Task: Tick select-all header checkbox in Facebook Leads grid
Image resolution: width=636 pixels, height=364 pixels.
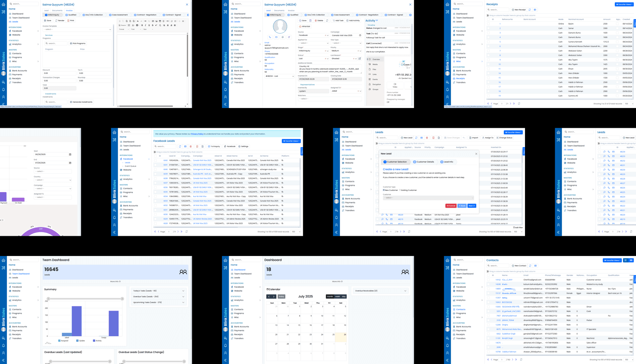Action: click(155, 156)
